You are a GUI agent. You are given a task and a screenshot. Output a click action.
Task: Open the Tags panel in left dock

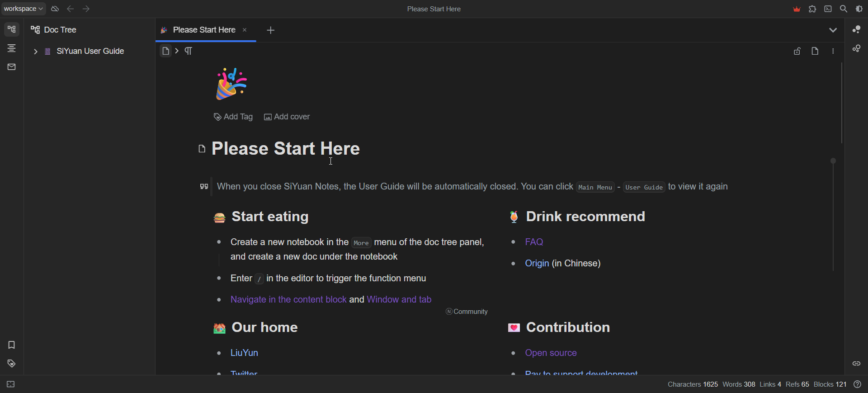[x=11, y=364]
